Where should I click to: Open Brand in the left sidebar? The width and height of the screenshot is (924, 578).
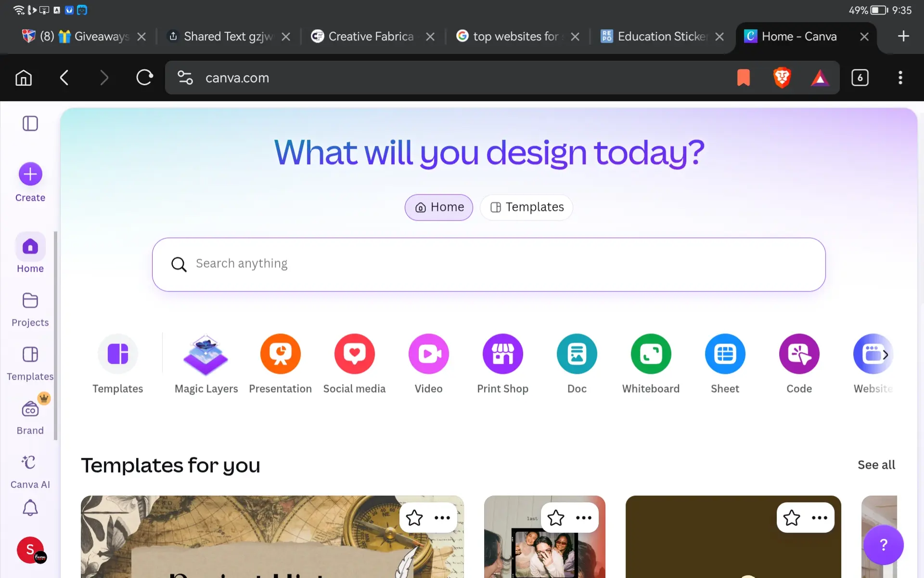click(x=30, y=417)
